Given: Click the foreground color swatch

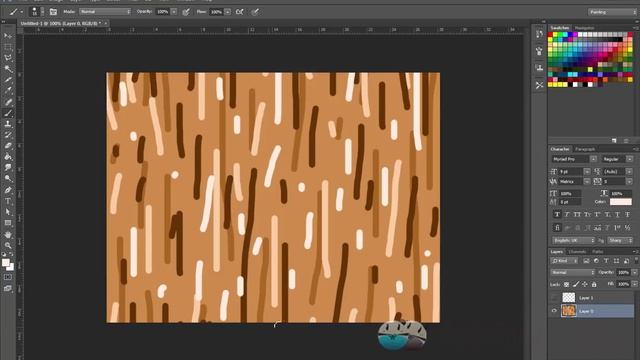Looking at the screenshot, I should (x=5, y=263).
